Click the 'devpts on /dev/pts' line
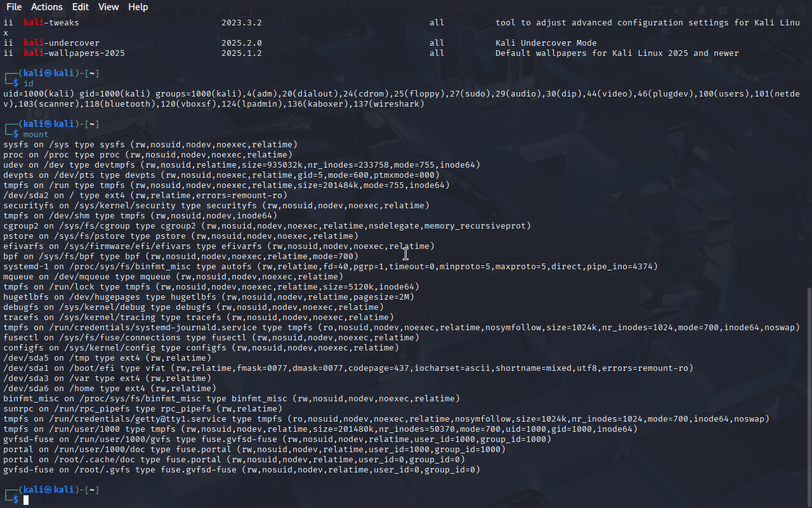 click(221, 175)
